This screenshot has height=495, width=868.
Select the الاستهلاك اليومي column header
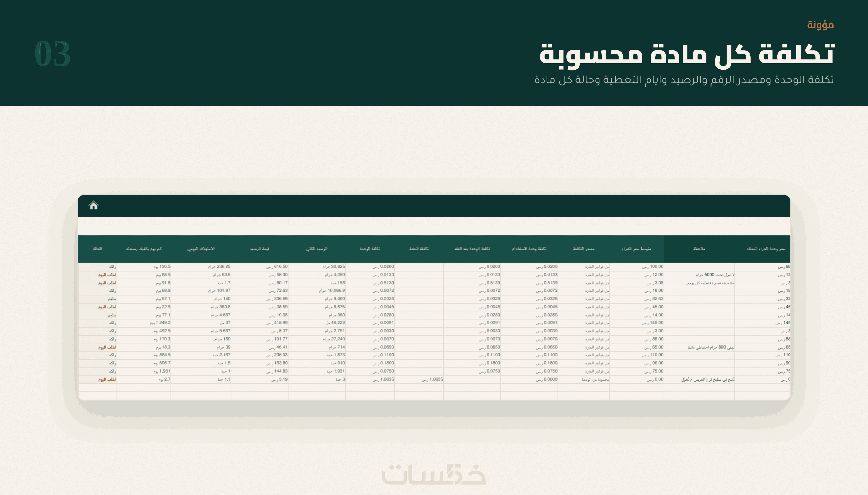tap(201, 249)
